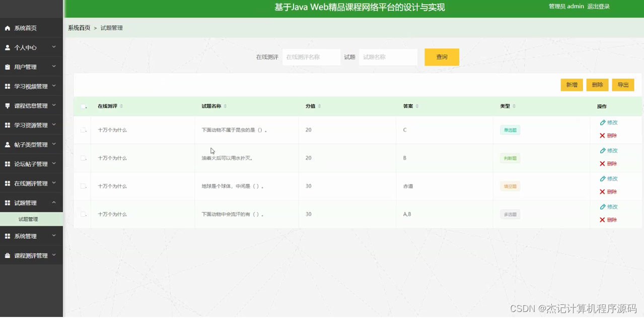The image size is (644, 318).
Task: Expand the 系统管理 dropdown
Action: [31, 235]
